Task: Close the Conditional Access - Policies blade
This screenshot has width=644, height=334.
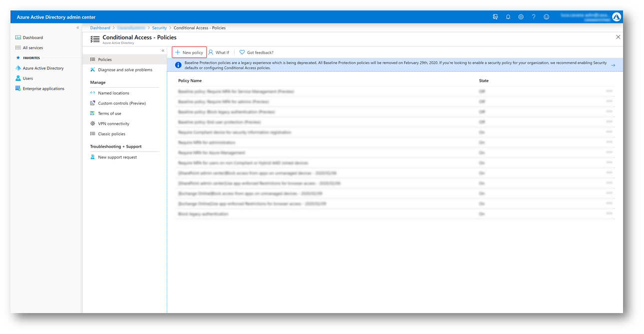Action: (618, 37)
